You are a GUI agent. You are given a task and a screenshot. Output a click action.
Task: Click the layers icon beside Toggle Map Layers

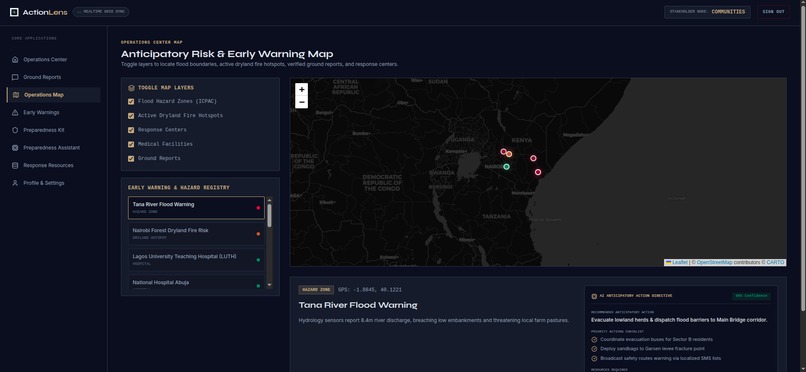tap(132, 88)
